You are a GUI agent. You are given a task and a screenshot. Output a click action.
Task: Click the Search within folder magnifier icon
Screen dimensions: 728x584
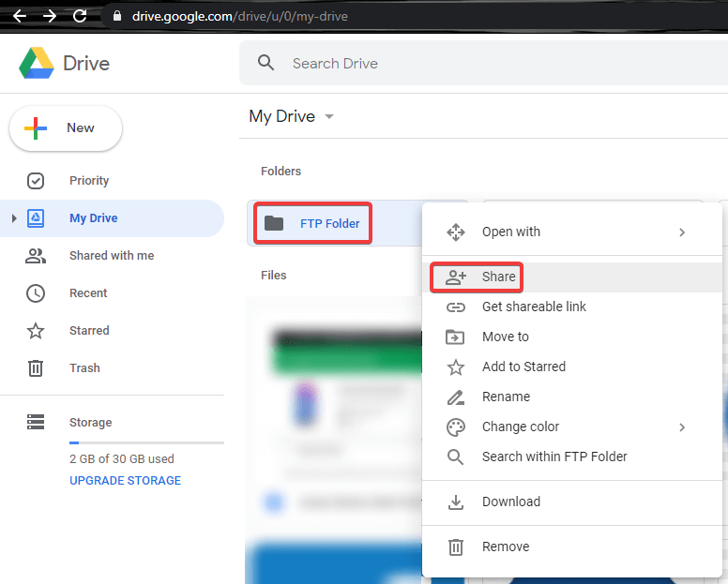click(455, 457)
